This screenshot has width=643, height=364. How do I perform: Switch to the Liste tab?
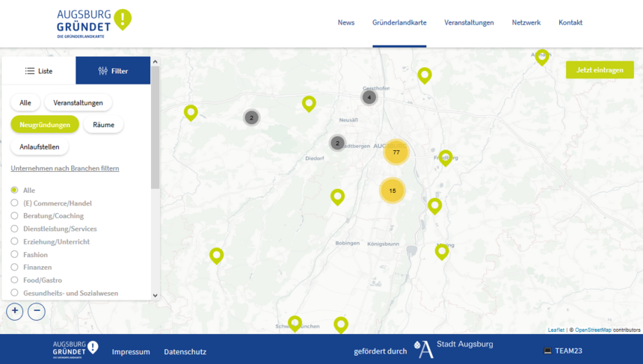pos(39,70)
